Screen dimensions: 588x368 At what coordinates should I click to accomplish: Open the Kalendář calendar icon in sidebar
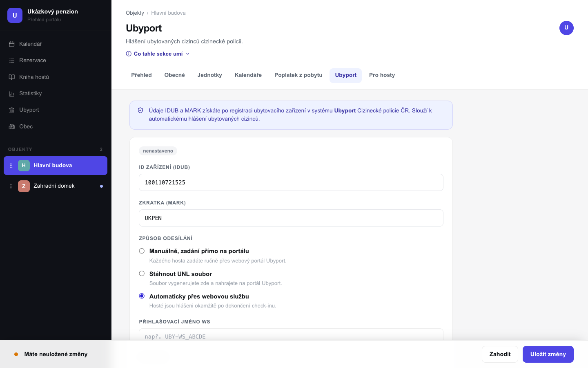click(12, 44)
